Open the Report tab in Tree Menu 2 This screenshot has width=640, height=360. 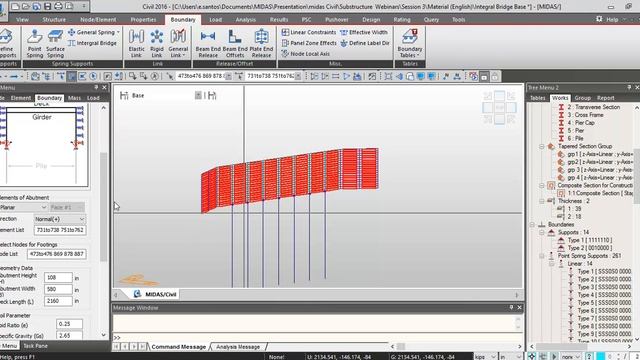point(606,98)
